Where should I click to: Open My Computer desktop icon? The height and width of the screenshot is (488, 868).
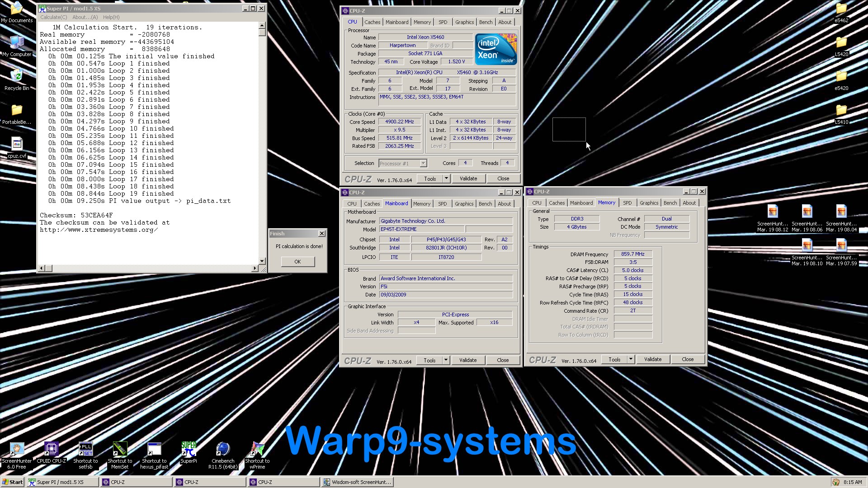17,46
